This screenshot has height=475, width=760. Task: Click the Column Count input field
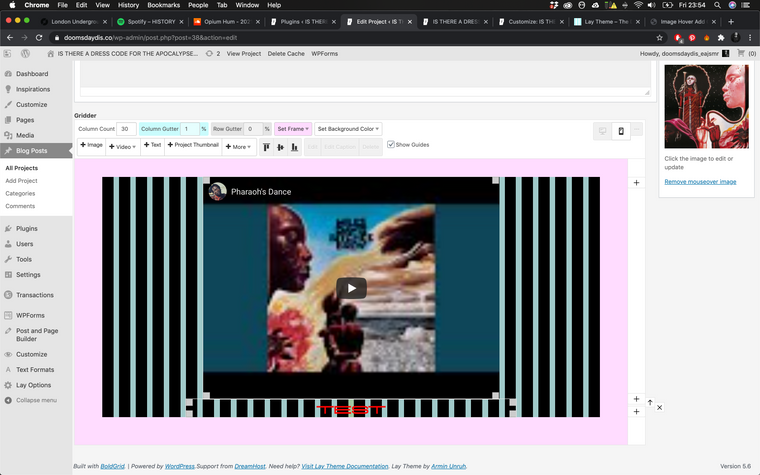127,129
